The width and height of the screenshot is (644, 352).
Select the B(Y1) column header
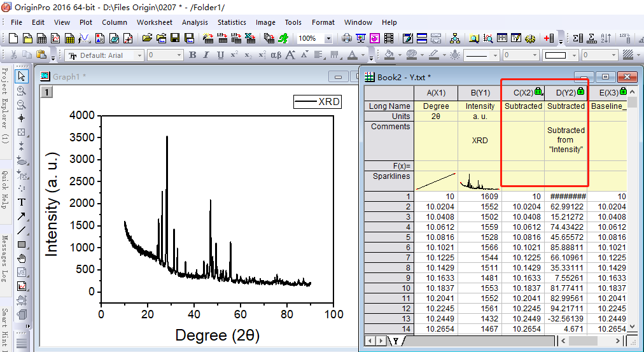[x=480, y=93]
